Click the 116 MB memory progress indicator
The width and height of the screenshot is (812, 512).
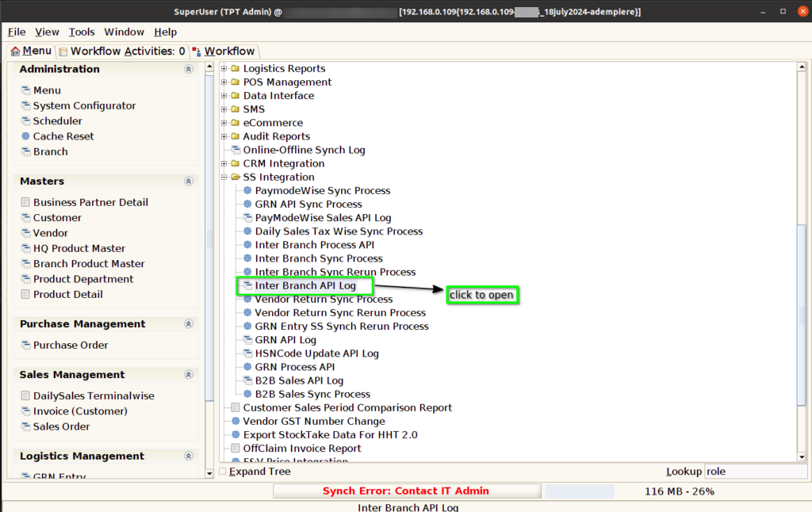679,491
